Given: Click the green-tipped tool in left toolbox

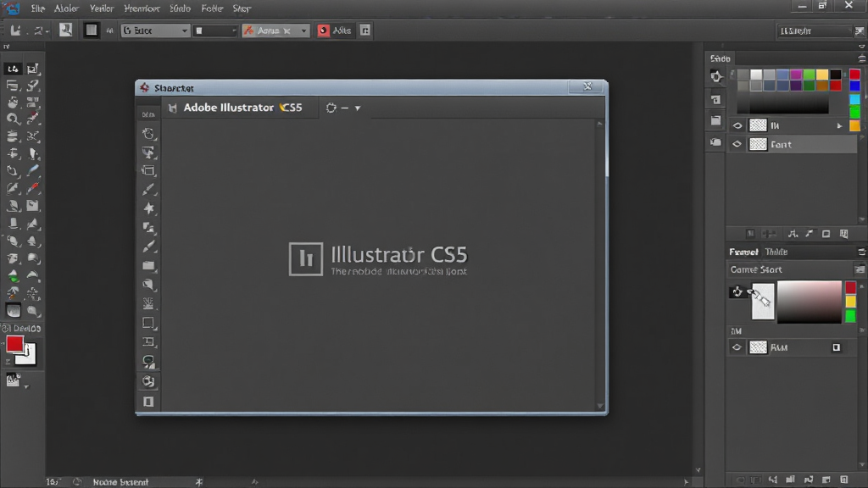Looking at the screenshot, I should 13,276.
